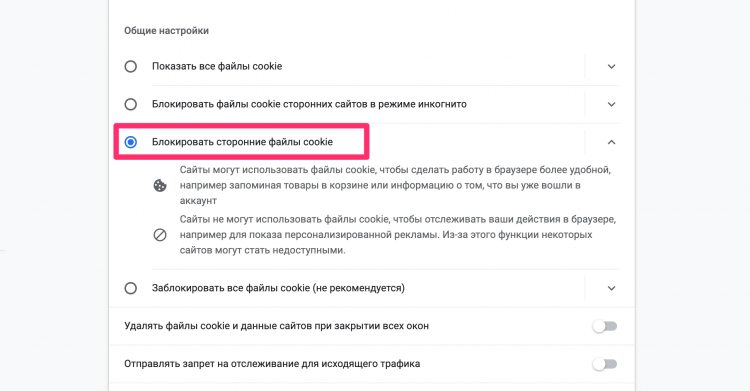This screenshot has height=391, width=750.
Task: Click the 'Заблокировать все файлы cookie (не рекомендуется)' text
Action: tap(278, 288)
